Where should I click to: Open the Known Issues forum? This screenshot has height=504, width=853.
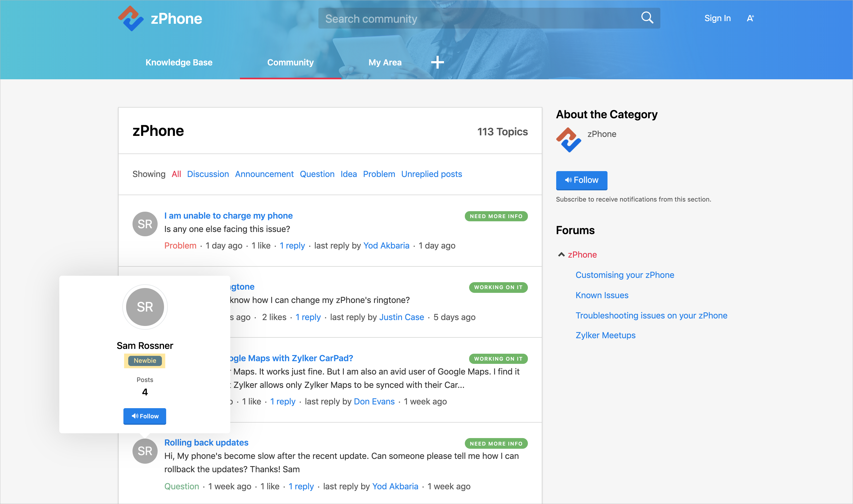click(x=602, y=295)
